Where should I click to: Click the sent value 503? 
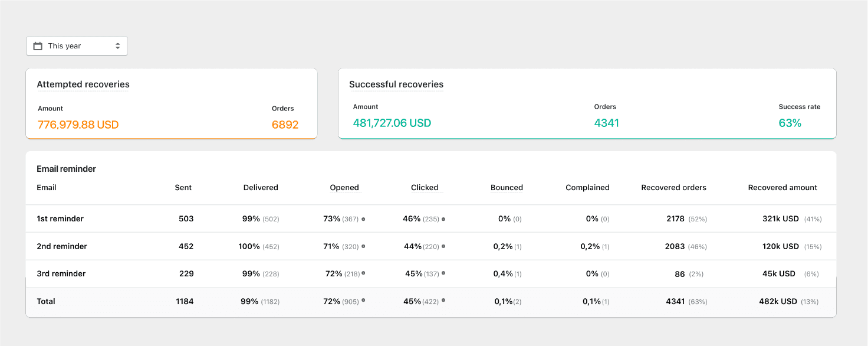(186, 219)
